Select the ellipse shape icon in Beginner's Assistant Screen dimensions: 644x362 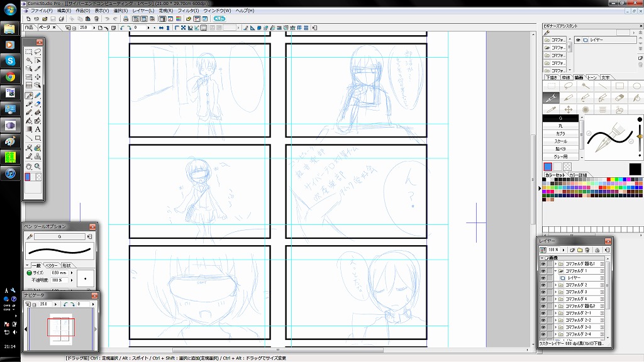[x=636, y=85]
